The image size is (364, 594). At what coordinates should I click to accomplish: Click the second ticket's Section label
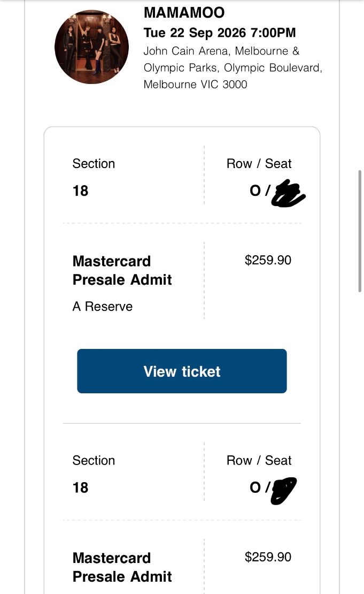coord(94,460)
